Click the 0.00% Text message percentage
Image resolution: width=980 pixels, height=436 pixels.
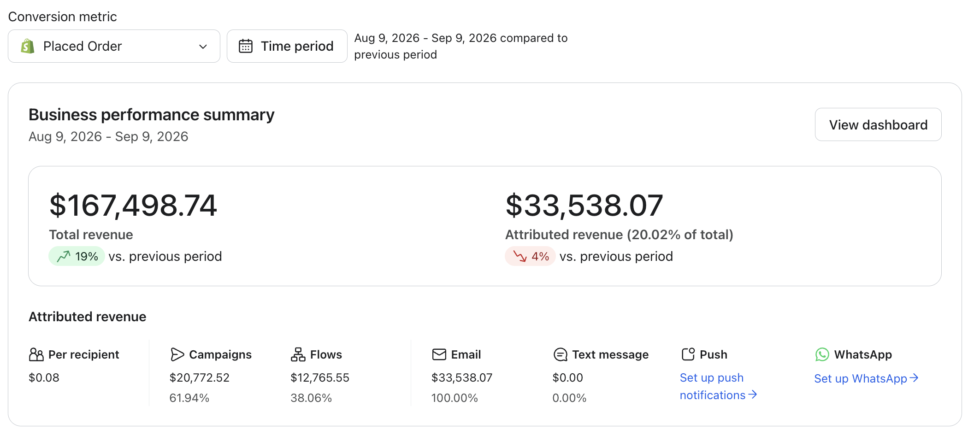pos(569,398)
